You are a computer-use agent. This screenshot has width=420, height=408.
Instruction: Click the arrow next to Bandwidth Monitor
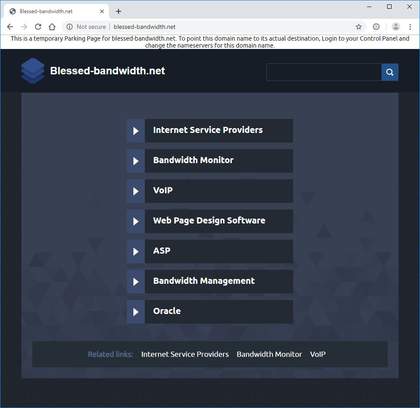point(136,161)
